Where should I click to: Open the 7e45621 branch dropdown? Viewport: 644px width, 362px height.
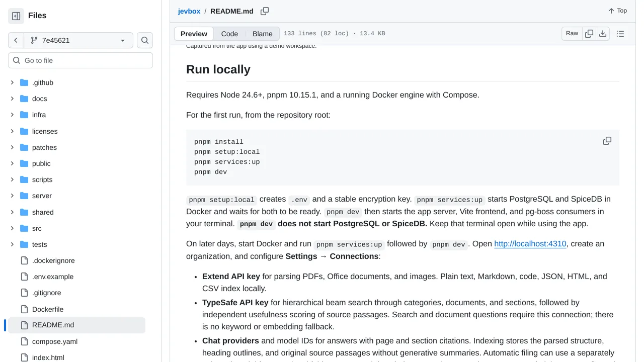coord(78,40)
